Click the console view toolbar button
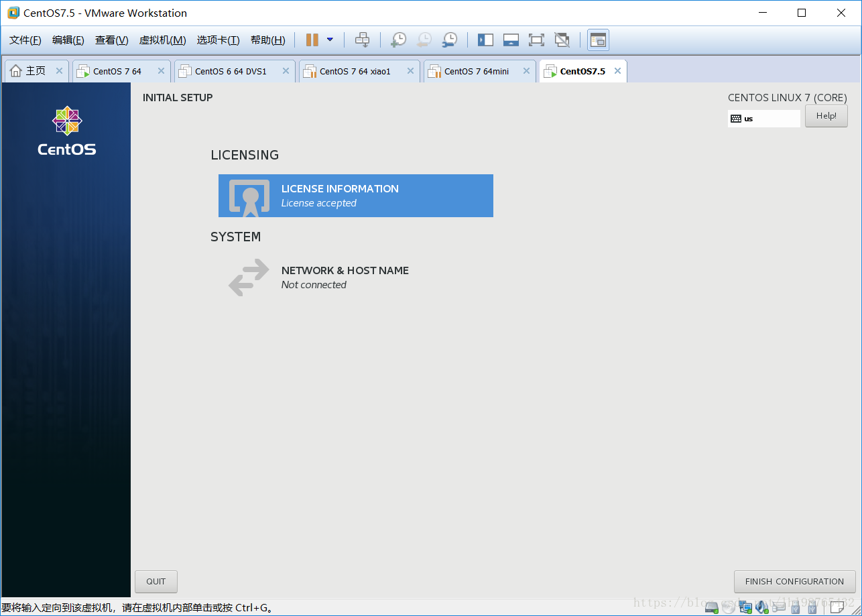The width and height of the screenshot is (862, 616). tap(598, 40)
